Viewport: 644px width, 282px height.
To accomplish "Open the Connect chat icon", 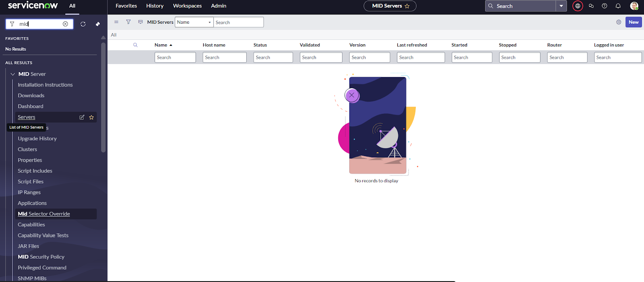I will [x=591, y=6].
